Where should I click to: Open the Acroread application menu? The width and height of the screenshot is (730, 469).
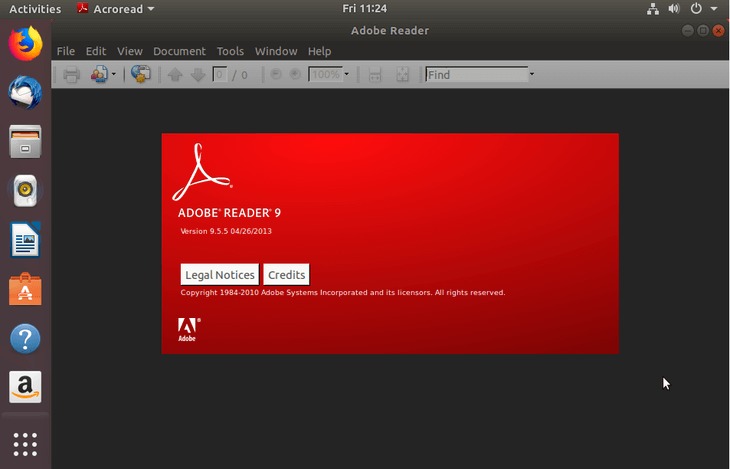point(115,9)
